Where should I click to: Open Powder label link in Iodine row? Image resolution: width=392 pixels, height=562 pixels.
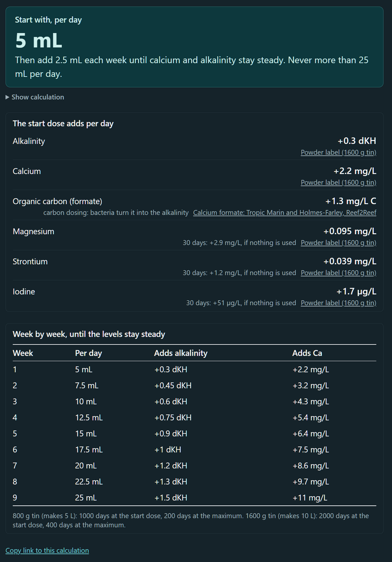338,303
